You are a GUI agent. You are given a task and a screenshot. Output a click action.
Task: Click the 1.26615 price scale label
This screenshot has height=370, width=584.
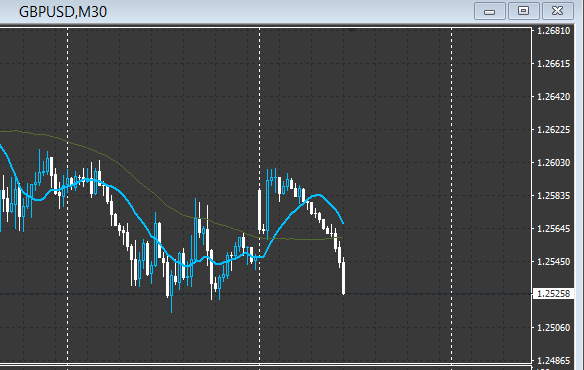[553, 64]
